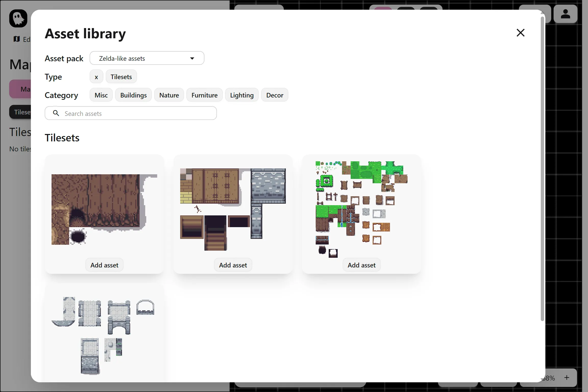The image size is (588, 392).
Task: Open the user profile icon
Action: tap(565, 14)
